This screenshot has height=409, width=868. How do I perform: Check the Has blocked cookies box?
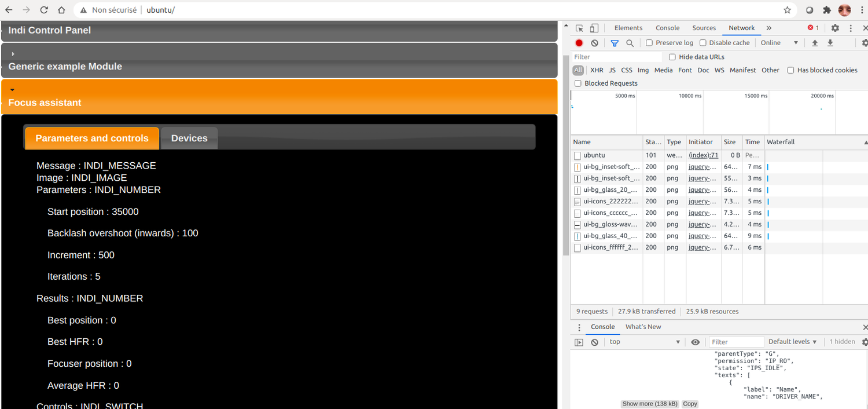click(790, 70)
